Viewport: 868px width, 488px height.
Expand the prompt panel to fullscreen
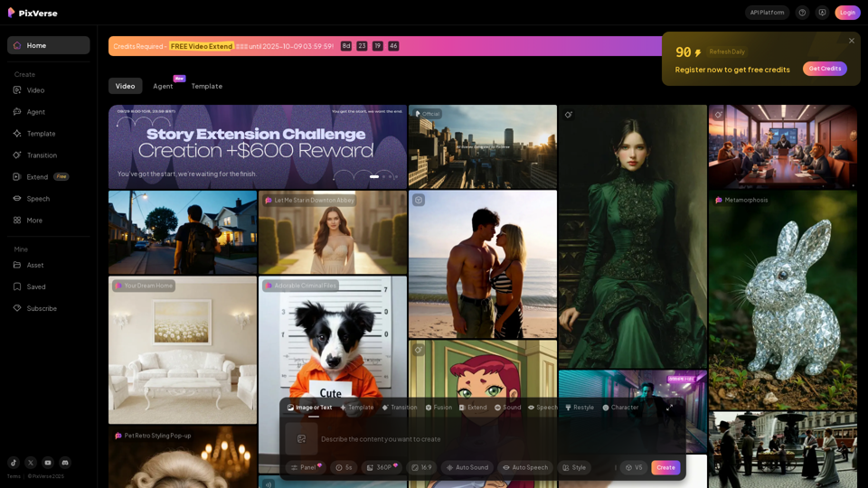coord(669,408)
